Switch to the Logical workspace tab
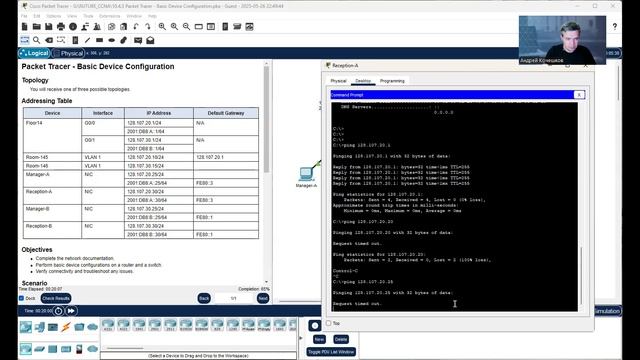The height and width of the screenshot is (360, 640). [34, 53]
